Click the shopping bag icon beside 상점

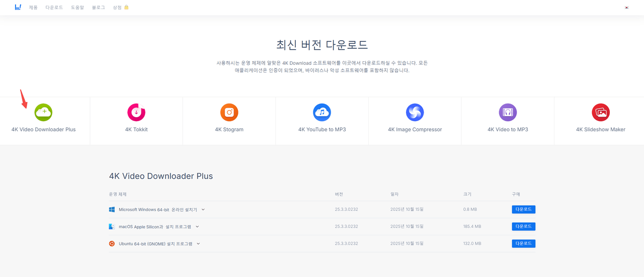[x=126, y=8]
